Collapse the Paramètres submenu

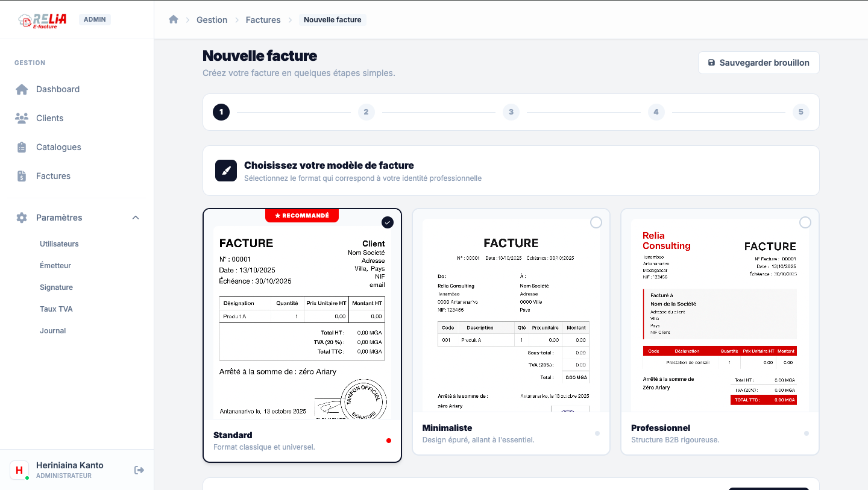[x=135, y=218]
